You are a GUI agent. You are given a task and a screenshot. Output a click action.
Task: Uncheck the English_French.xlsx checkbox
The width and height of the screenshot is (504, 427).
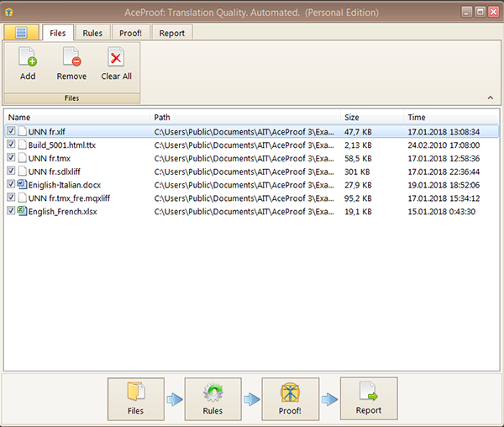tap(11, 210)
